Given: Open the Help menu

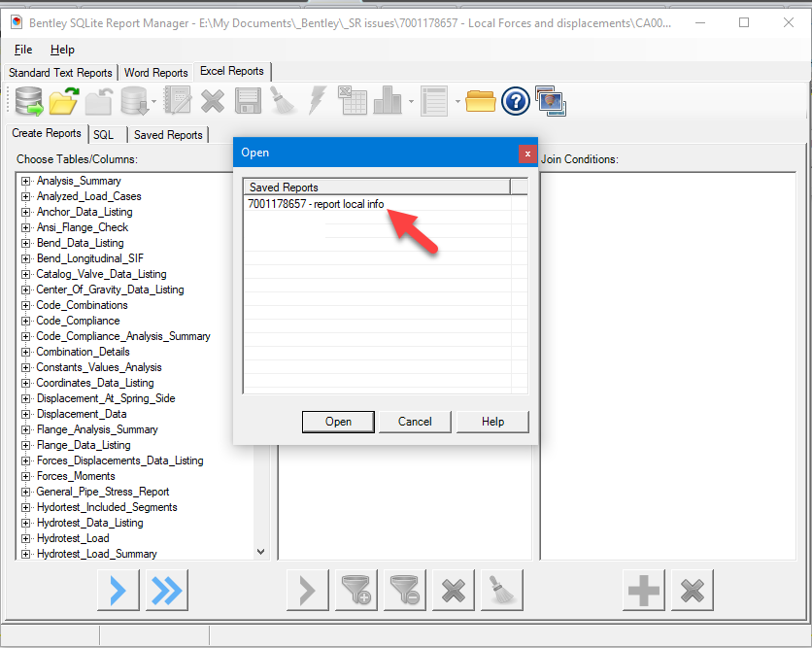Looking at the screenshot, I should tap(62, 50).
